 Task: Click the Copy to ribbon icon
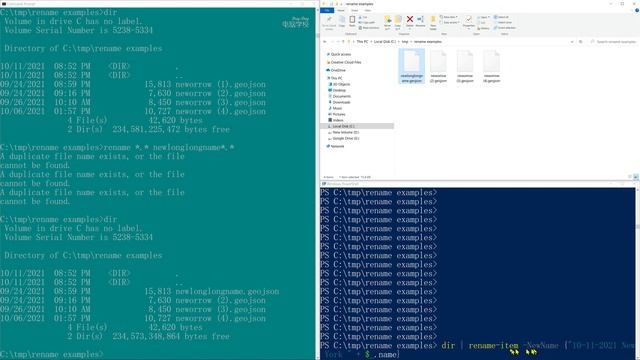[x=398, y=22]
